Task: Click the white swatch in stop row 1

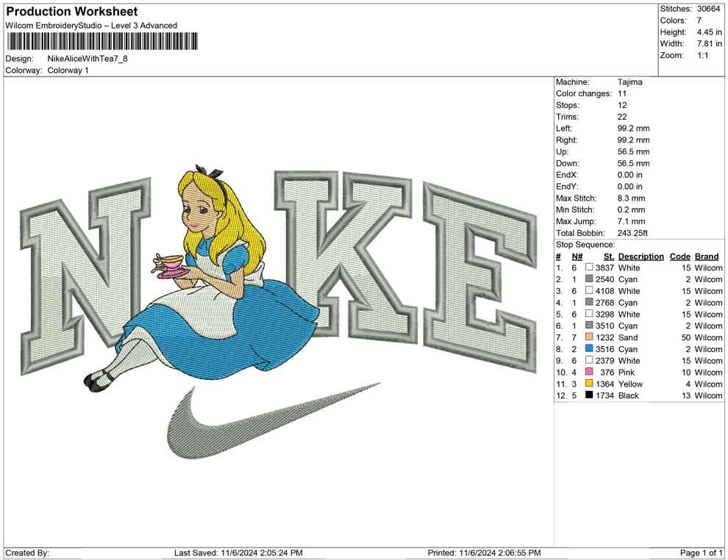Action: pos(589,268)
